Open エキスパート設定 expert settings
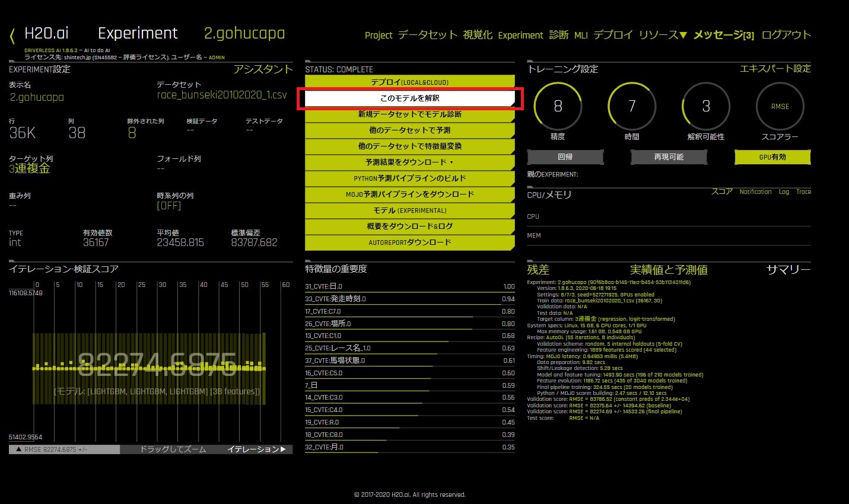 775,69
